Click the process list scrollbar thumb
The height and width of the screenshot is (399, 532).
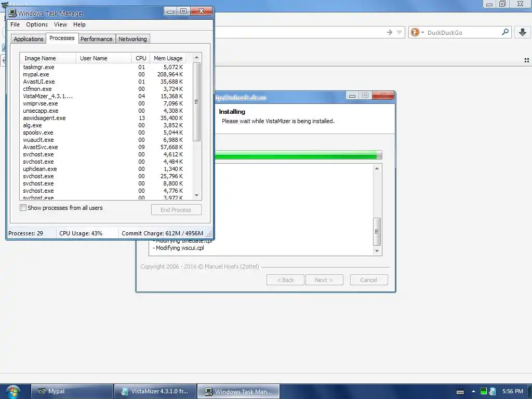click(x=196, y=102)
